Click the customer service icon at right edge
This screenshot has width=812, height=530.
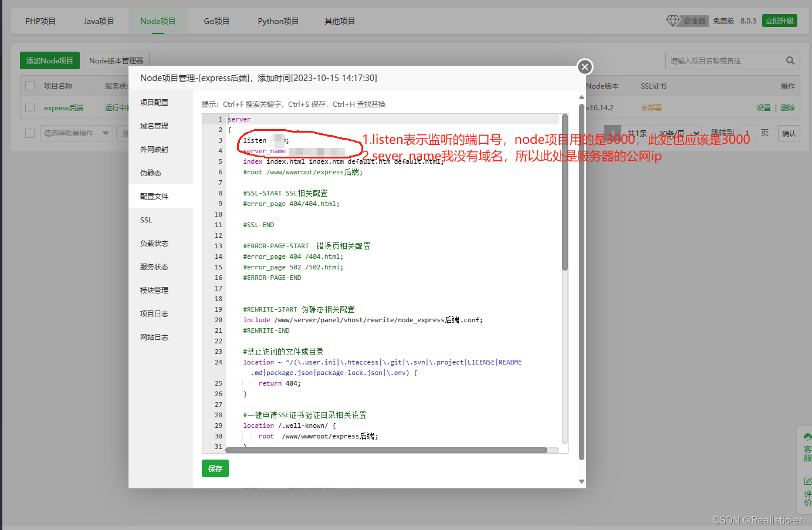(x=808, y=437)
